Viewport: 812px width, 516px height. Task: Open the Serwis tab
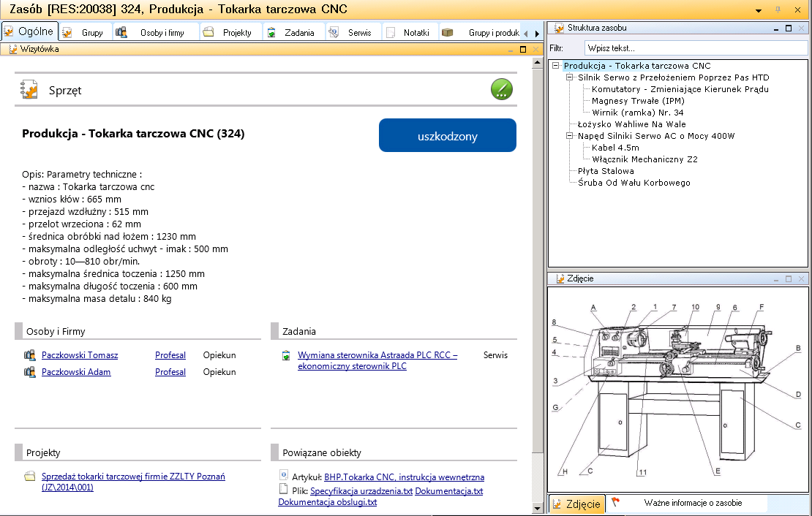tap(353, 32)
